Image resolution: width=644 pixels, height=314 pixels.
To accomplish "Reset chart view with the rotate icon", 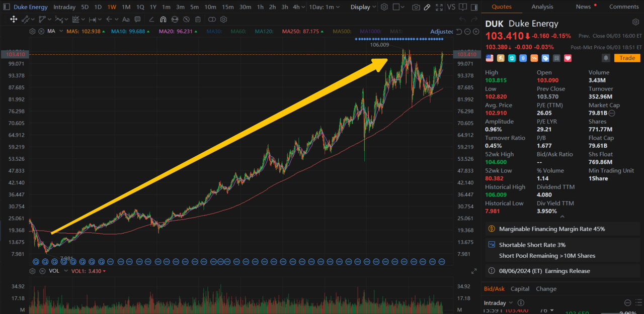I will [459, 32].
